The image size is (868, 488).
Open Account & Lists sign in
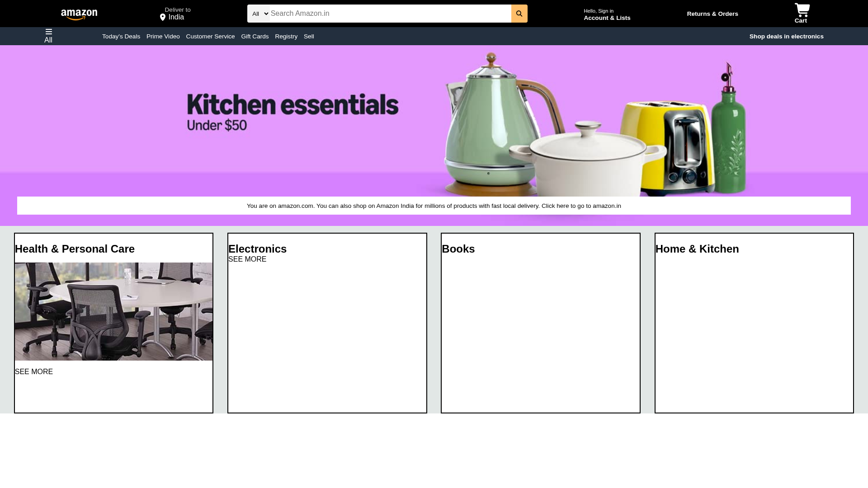[x=607, y=14]
